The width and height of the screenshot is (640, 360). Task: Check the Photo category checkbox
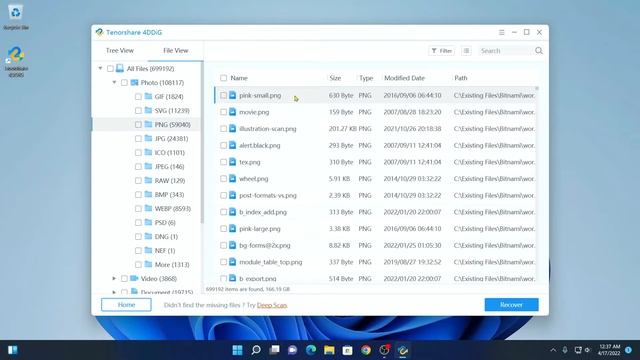[x=124, y=82]
